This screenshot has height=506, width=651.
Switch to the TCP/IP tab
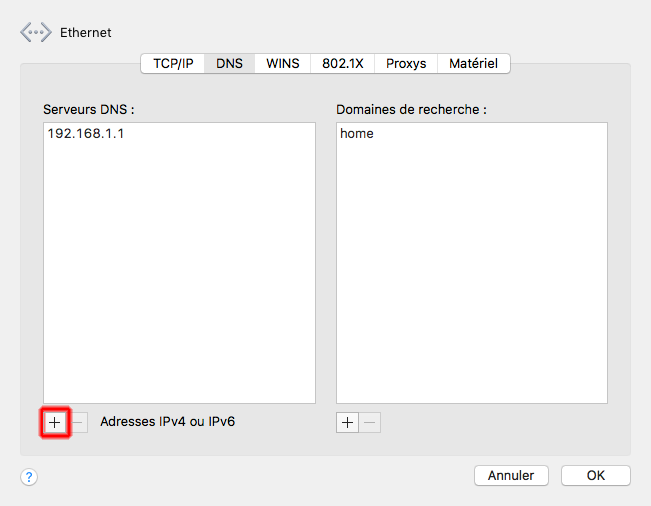pos(173,63)
